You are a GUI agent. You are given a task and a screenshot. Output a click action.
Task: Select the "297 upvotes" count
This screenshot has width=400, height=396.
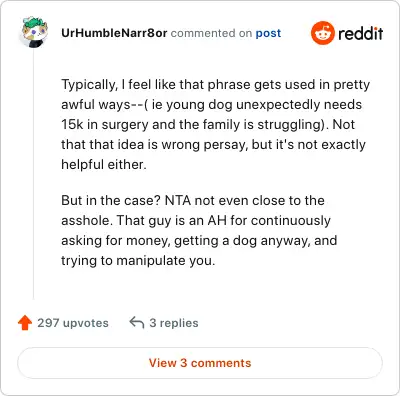(x=73, y=323)
